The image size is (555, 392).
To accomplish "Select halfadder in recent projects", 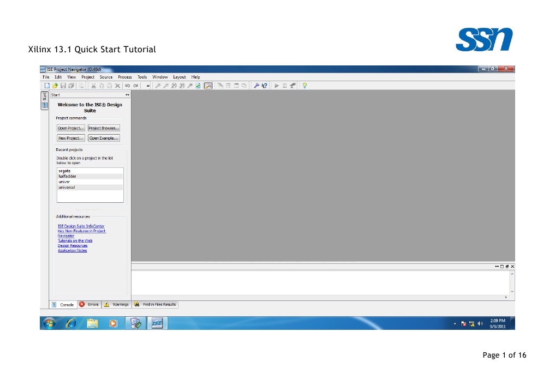I will pyautogui.click(x=90, y=176).
